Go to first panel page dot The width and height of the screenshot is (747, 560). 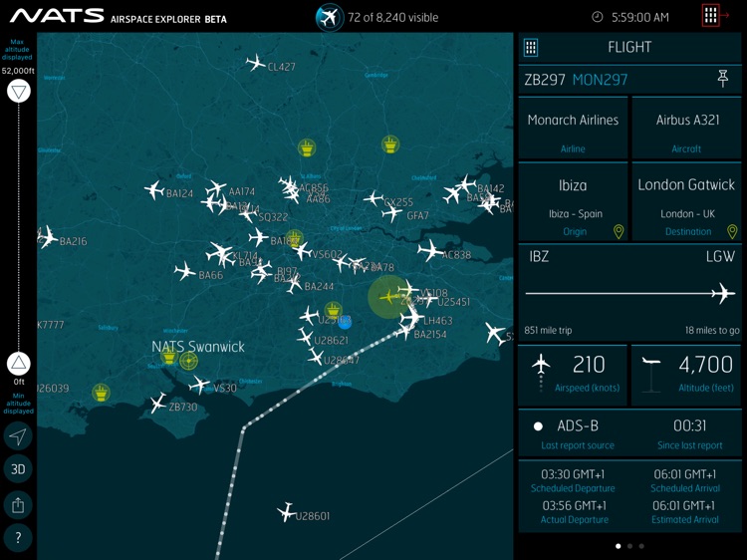[x=619, y=546]
